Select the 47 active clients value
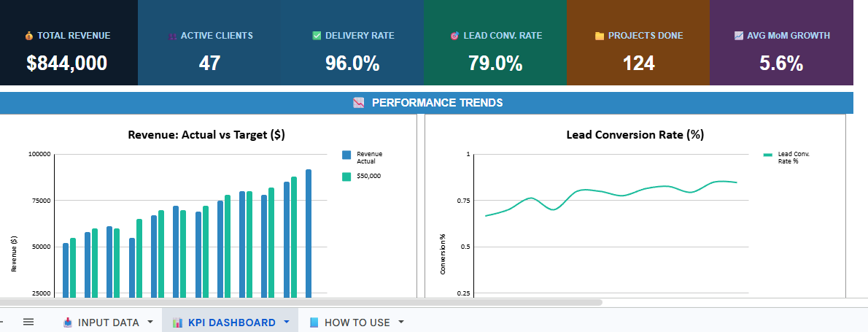 pyautogui.click(x=210, y=63)
